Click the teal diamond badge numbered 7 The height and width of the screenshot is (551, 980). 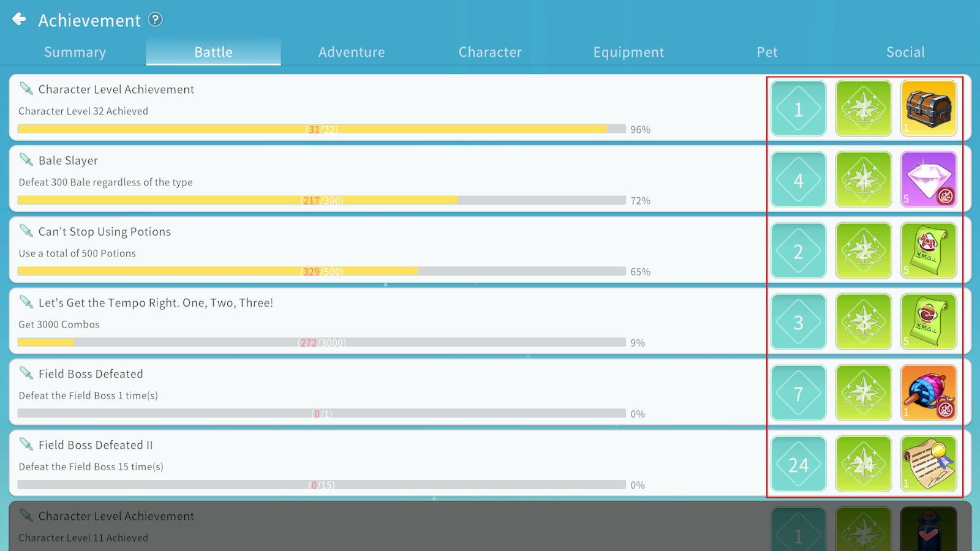click(798, 393)
